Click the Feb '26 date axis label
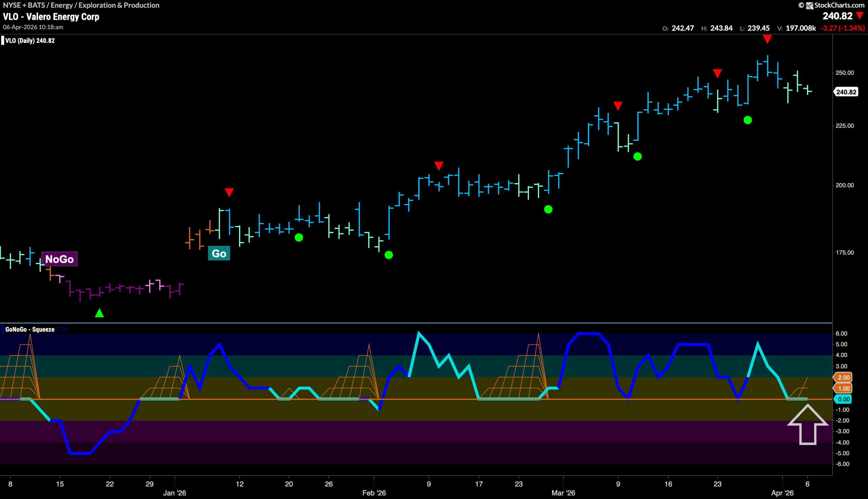 click(x=374, y=493)
